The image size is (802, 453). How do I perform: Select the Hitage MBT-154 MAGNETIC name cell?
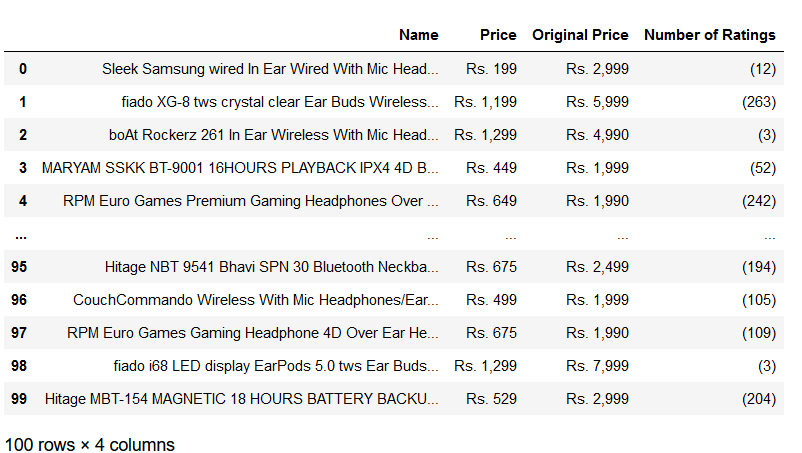click(x=241, y=399)
